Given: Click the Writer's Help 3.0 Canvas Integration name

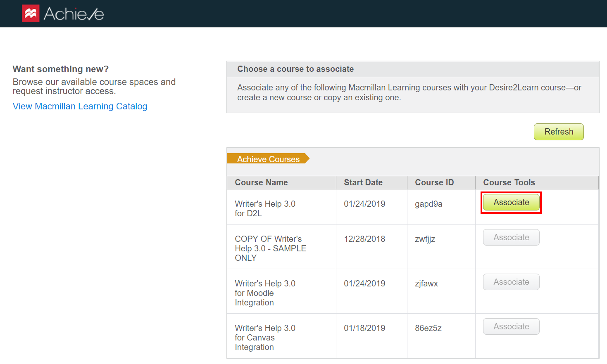Looking at the screenshot, I should click(265, 338).
